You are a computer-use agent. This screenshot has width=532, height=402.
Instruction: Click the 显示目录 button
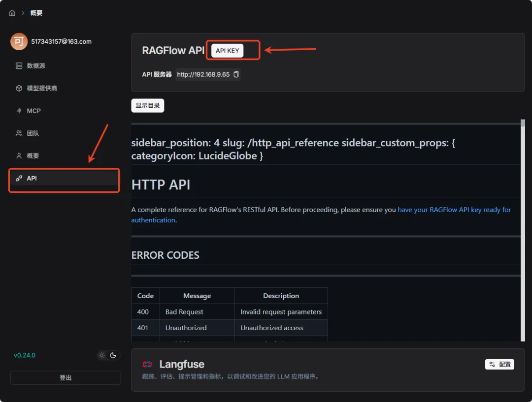coord(148,105)
